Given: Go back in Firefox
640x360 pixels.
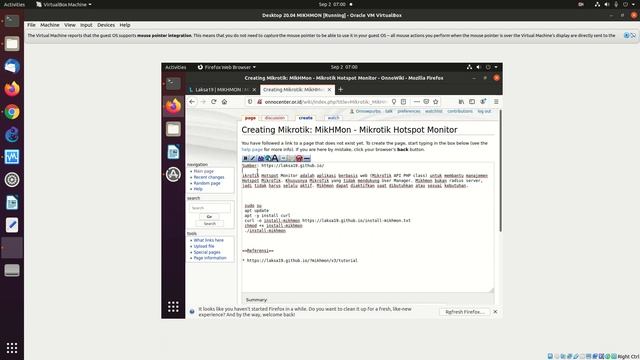Looking at the screenshot, I should click(192, 102).
